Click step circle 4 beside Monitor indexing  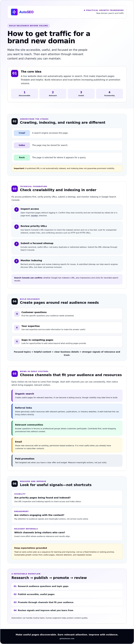[17, 261]
